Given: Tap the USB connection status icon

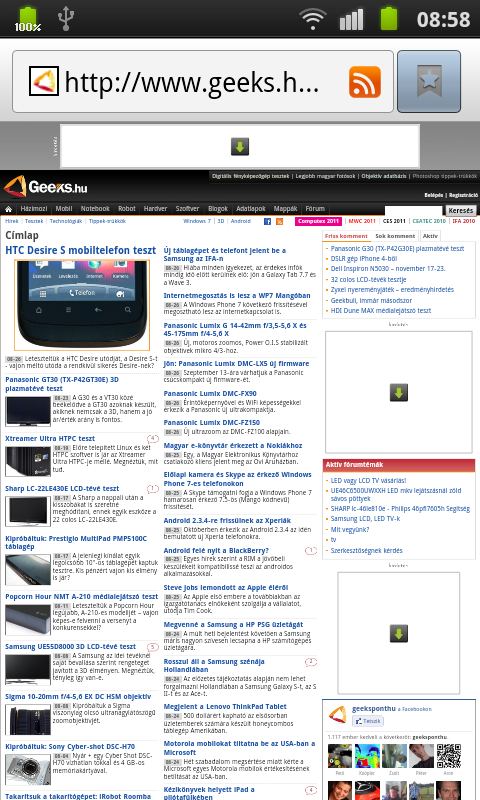Looking at the screenshot, I should (66, 18).
